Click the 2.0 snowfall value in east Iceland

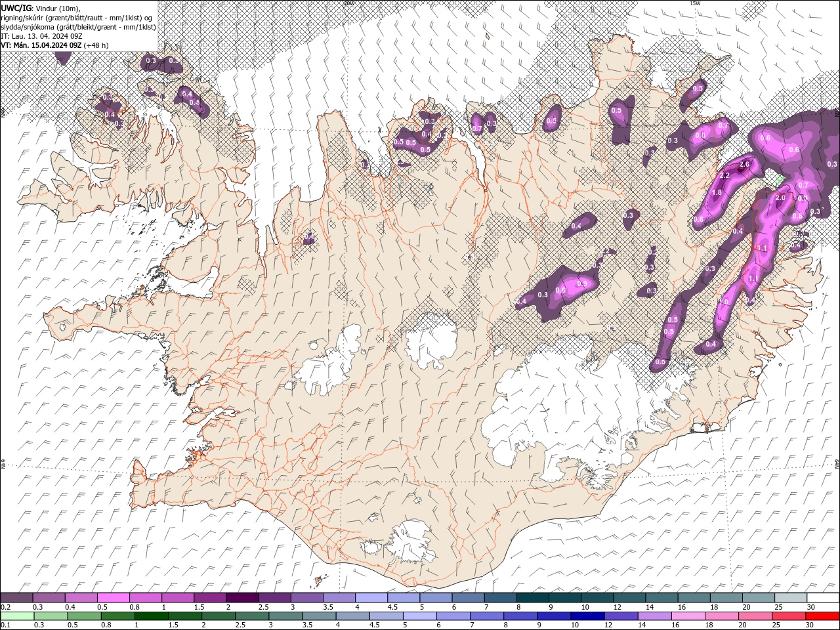(780, 198)
